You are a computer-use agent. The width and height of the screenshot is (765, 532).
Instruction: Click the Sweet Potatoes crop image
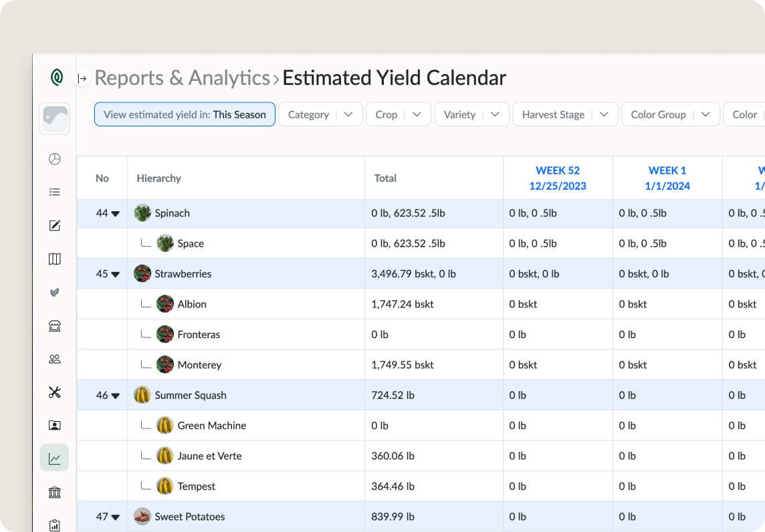(142, 517)
